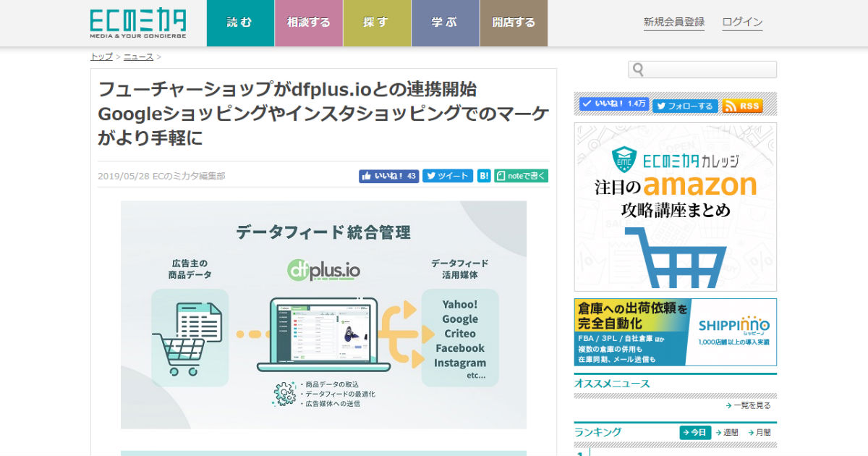Click the article headline フューチャーショップがdfplus.ioとの連携開始
The width and height of the screenshot is (868, 456).
[x=323, y=114]
